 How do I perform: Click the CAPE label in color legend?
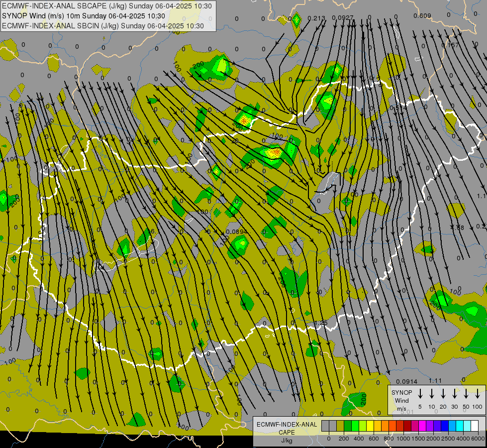point(287,433)
